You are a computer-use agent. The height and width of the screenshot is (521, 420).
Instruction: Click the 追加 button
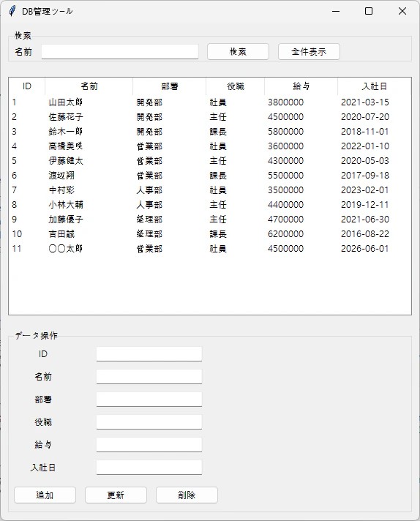click(45, 495)
